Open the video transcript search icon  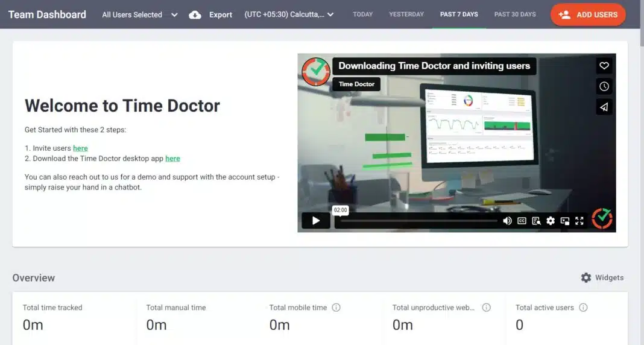536,221
